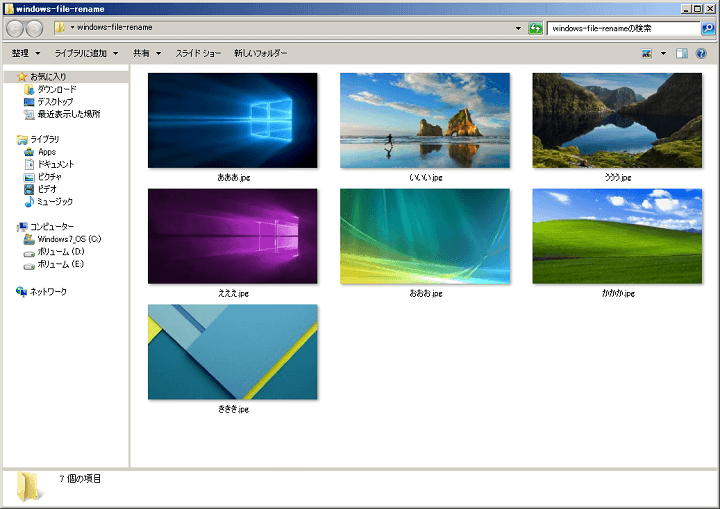
Task: Click the ドキュメント library icon
Action: click(29, 164)
